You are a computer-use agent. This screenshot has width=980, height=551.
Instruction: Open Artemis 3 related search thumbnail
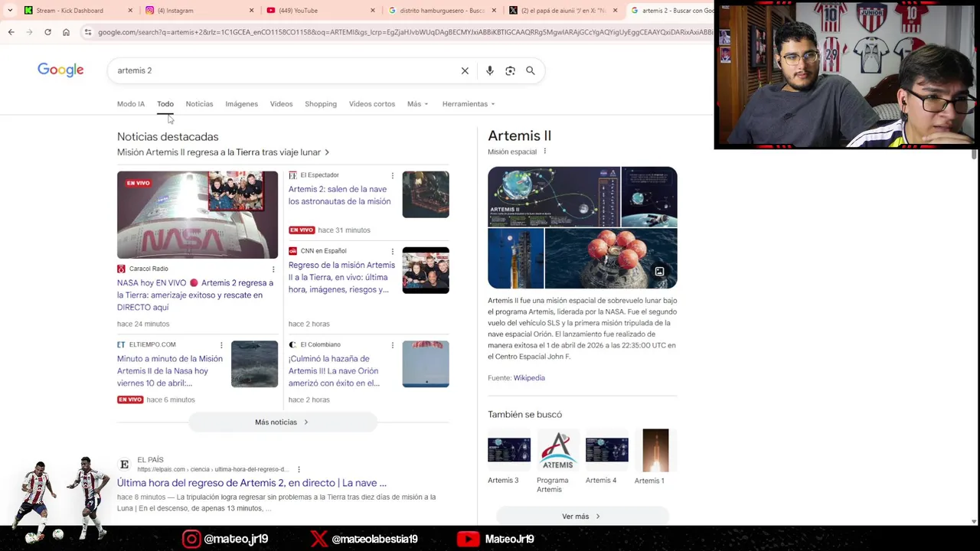[x=509, y=450]
